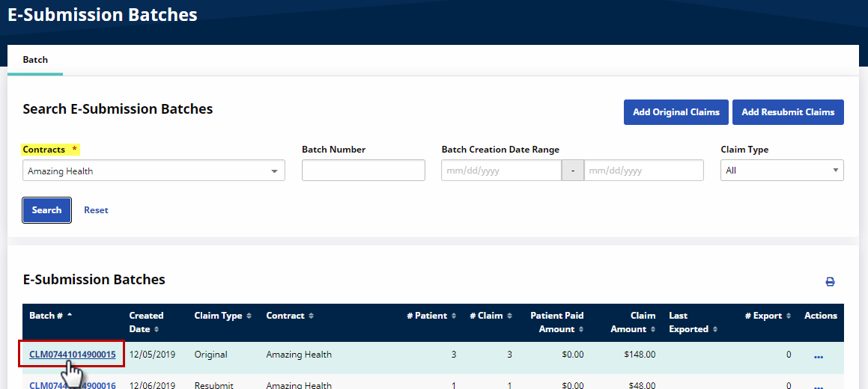Sort table by # Patient column
The image size is (868, 389).
click(x=431, y=316)
